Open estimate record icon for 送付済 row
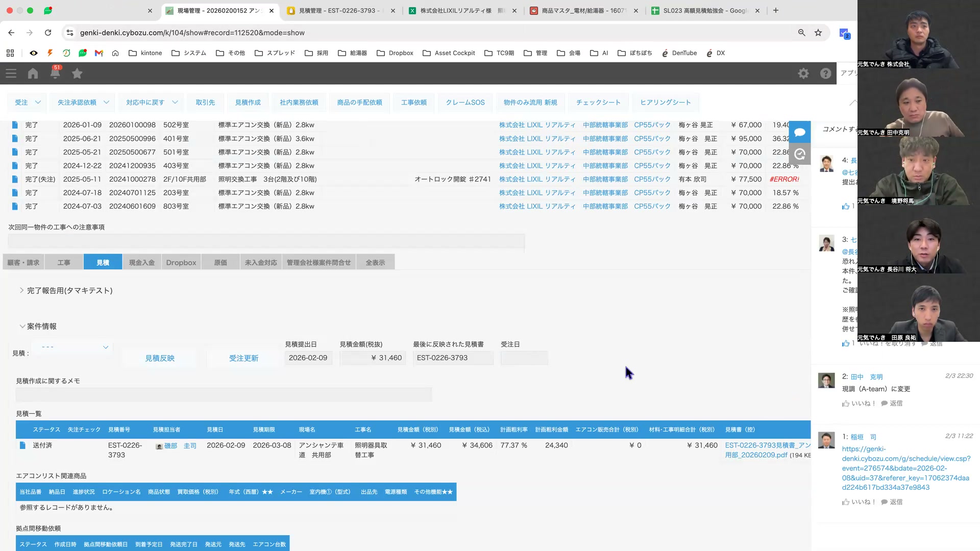980x551 pixels. (x=22, y=445)
